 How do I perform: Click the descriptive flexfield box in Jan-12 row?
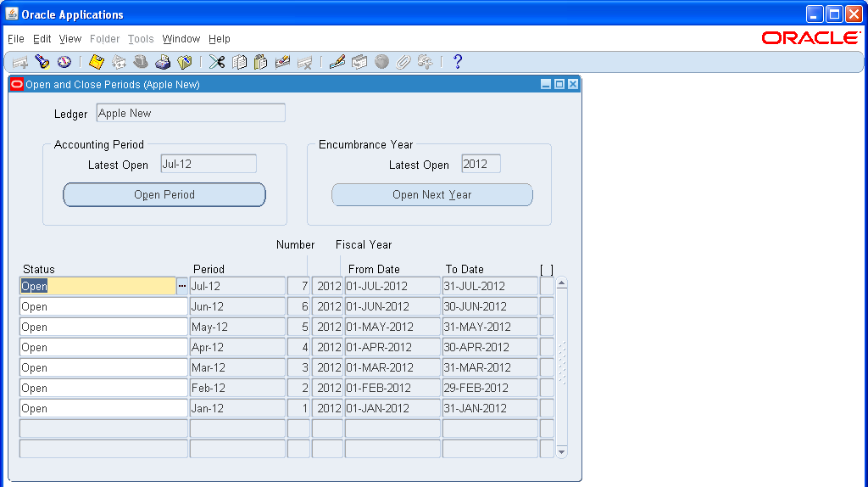(547, 408)
